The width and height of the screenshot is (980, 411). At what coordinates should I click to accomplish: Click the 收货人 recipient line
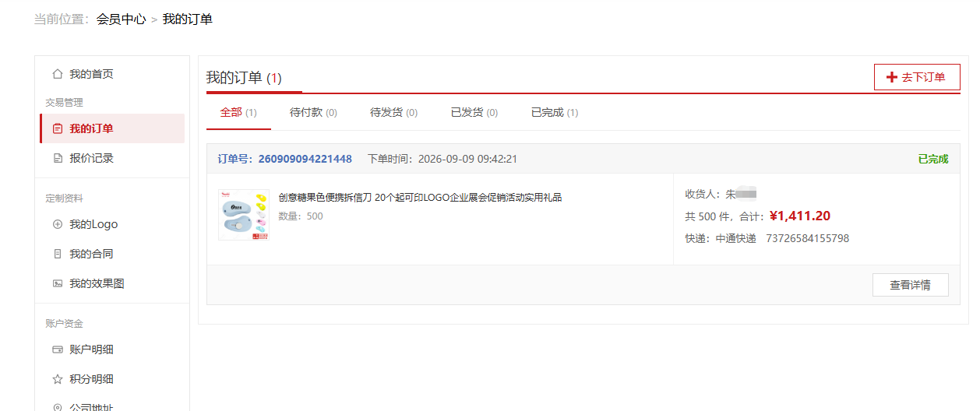tap(721, 194)
